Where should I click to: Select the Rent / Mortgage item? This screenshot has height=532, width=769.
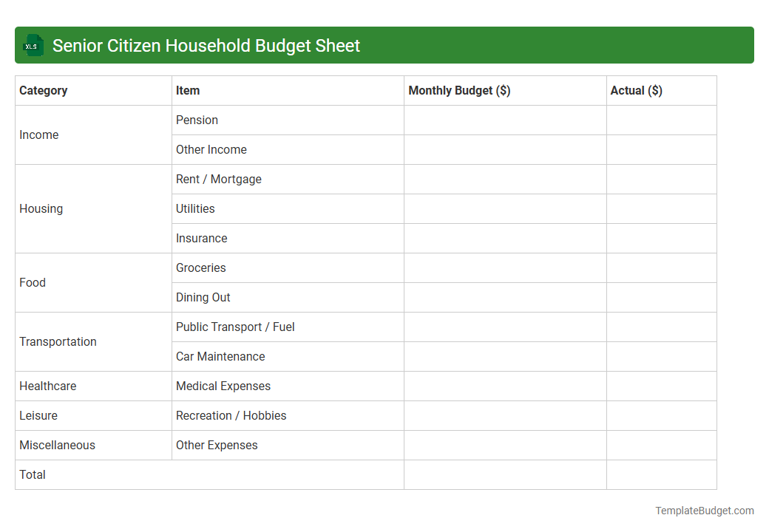tap(218, 179)
